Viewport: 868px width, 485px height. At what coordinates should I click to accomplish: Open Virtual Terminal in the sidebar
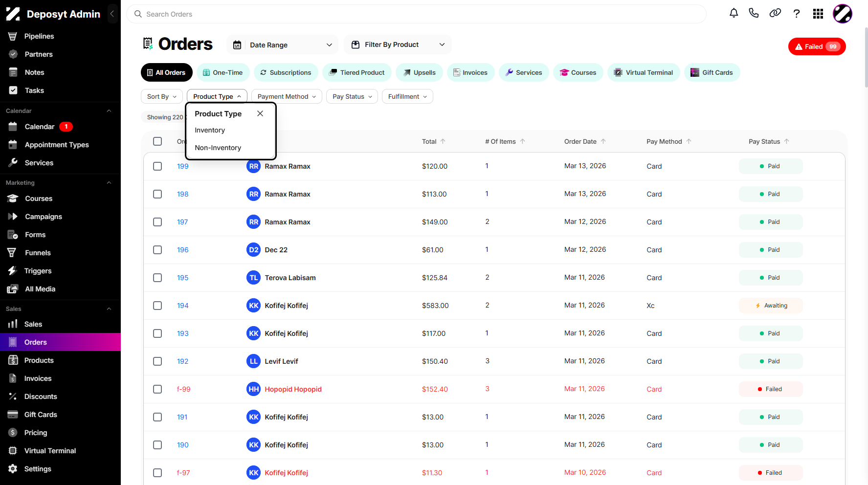point(50,451)
